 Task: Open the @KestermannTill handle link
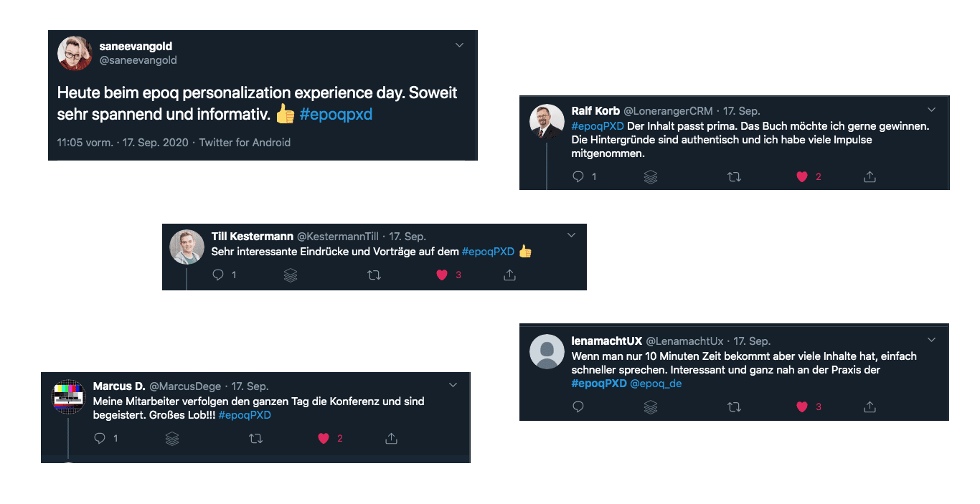tap(338, 236)
